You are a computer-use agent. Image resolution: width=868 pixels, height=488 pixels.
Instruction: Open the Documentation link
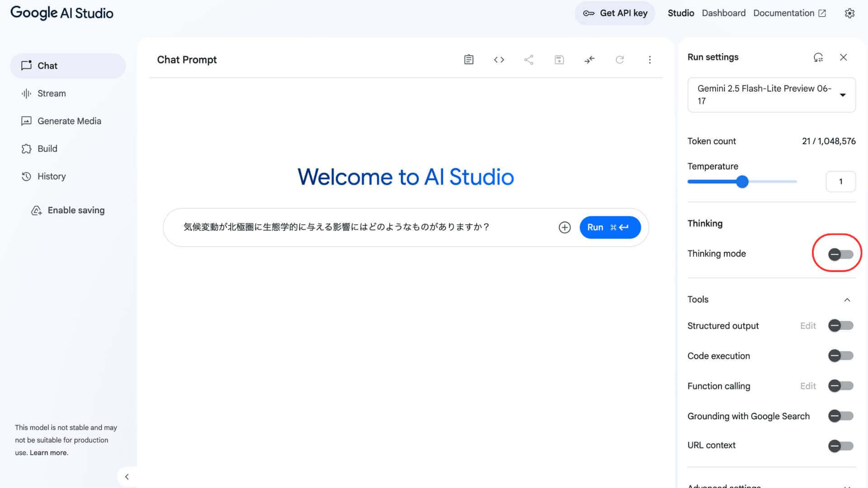789,13
